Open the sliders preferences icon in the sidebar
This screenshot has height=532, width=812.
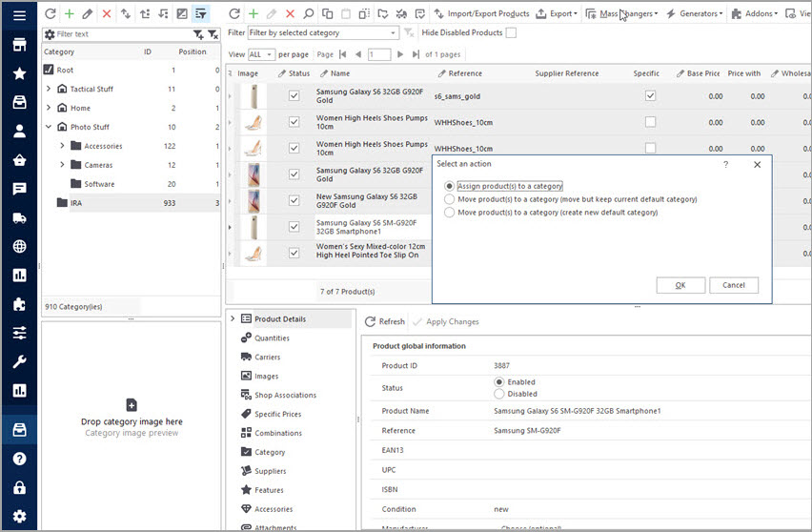pos(19,333)
